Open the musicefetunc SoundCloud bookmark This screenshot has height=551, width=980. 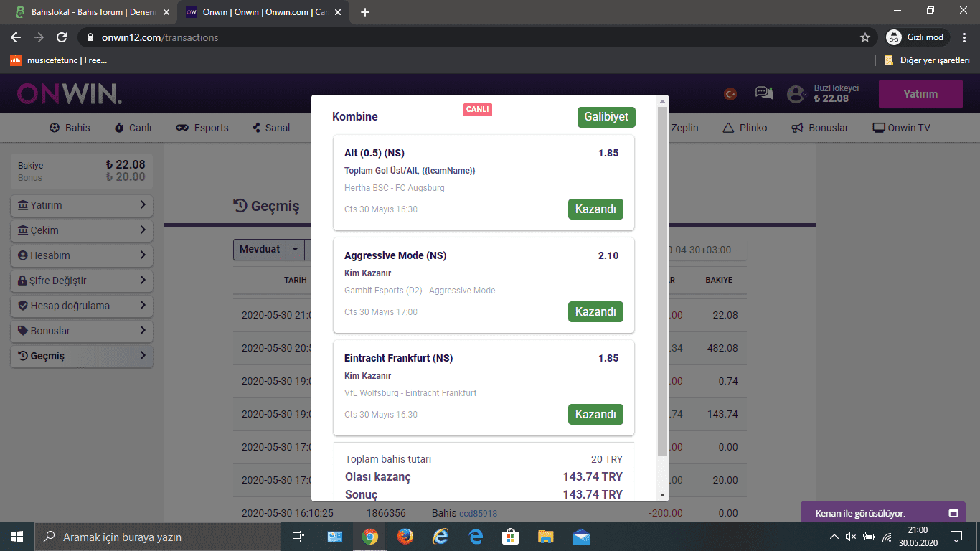59,60
